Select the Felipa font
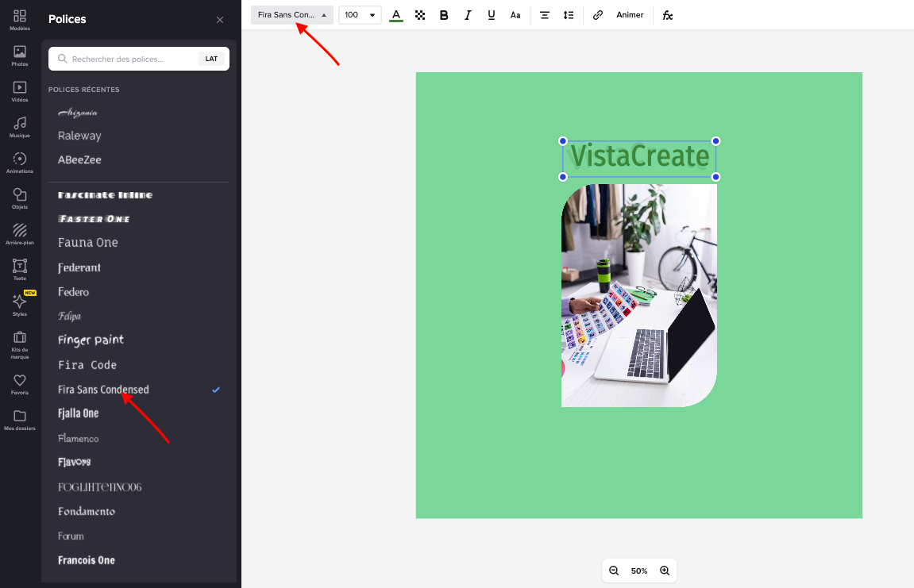The image size is (914, 588). click(x=69, y=316)
